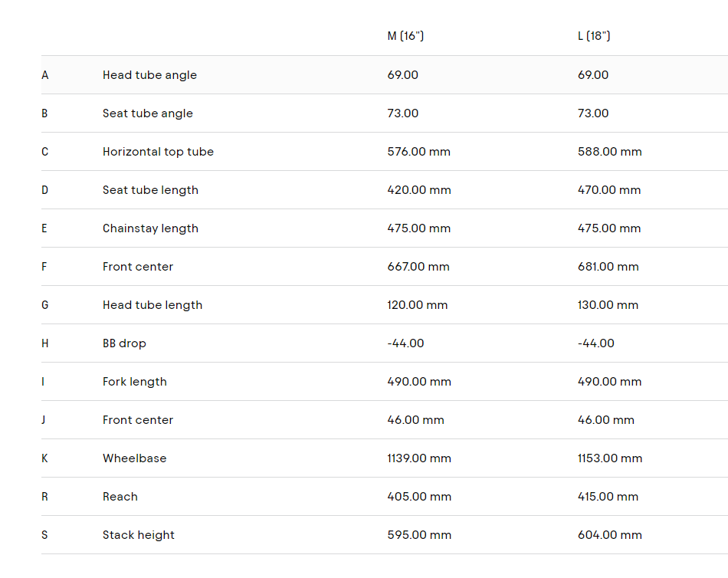Click the BB drop row label
This screenshot has height=578, width=728.
(124, 343)
